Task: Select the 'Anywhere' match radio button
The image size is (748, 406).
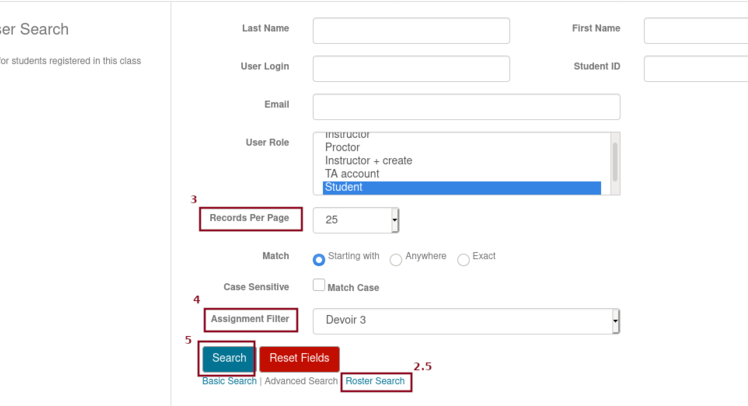Action: (396, 260)
